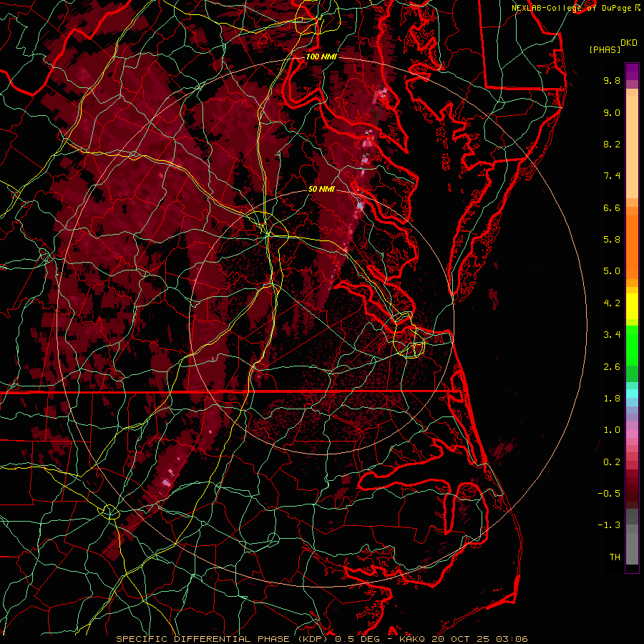This screenshot has width=644, height=644.
Task: Click the TH threshold label on scale
Action: coord(615,557)
